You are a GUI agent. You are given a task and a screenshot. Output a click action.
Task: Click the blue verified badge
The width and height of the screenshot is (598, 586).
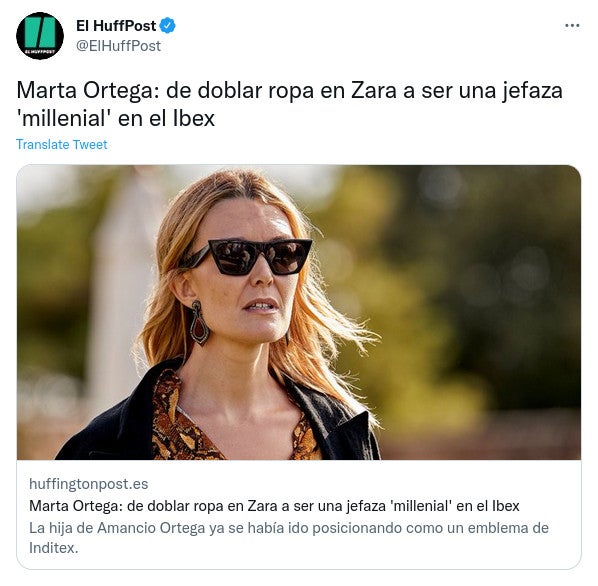tap(167, 26)
